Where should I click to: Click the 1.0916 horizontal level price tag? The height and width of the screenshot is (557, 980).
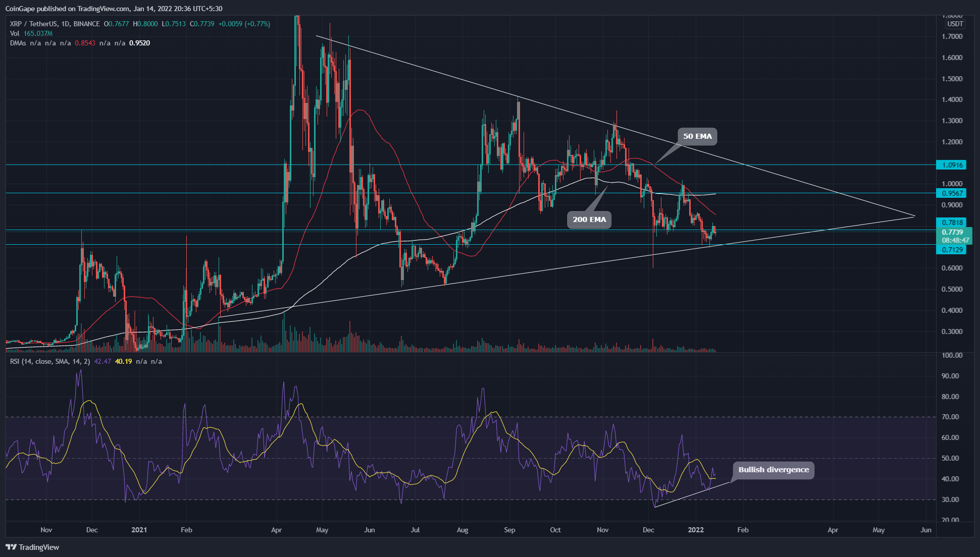pos(951,165)
